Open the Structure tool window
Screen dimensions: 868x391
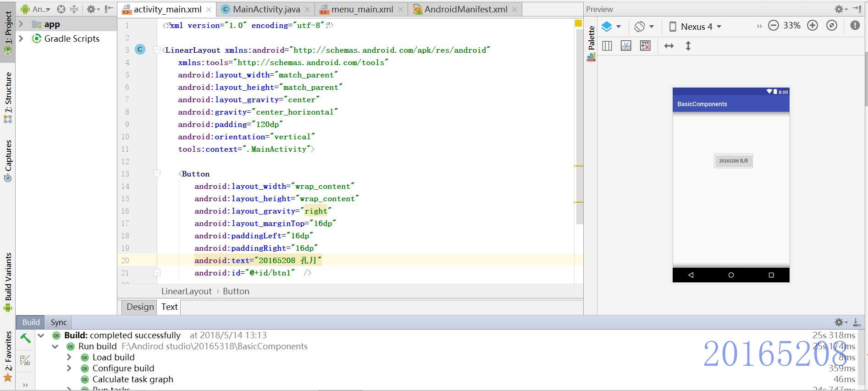pos(8,97)
